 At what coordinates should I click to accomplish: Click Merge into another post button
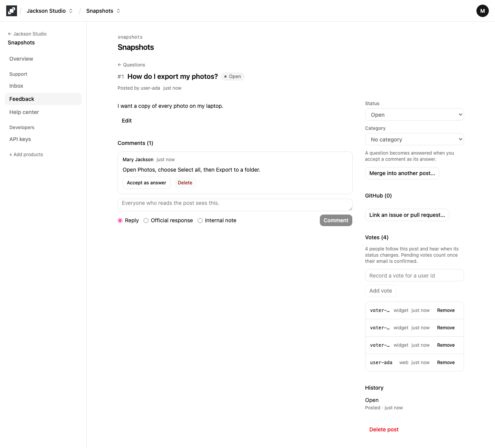coord(402,173)
